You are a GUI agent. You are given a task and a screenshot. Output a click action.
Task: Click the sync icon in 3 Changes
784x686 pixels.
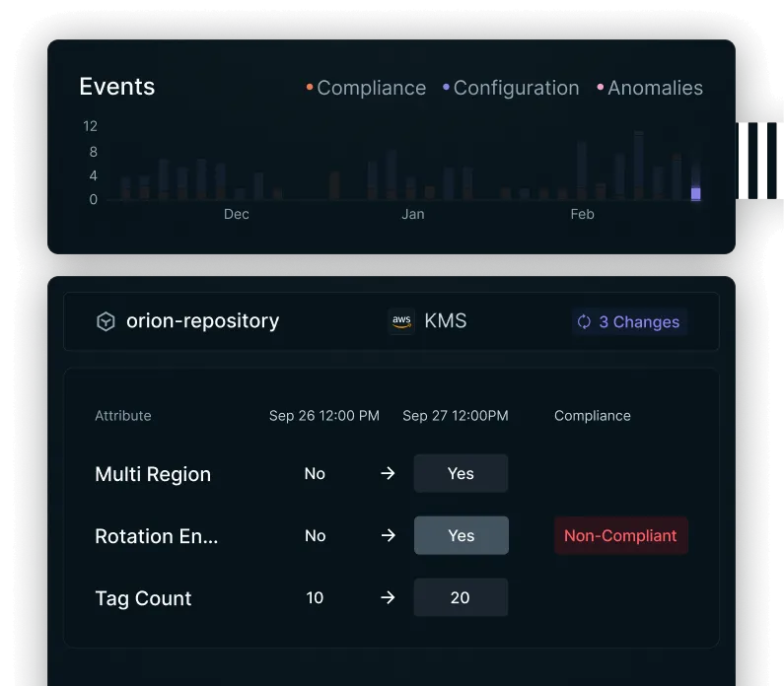point(584,321)
